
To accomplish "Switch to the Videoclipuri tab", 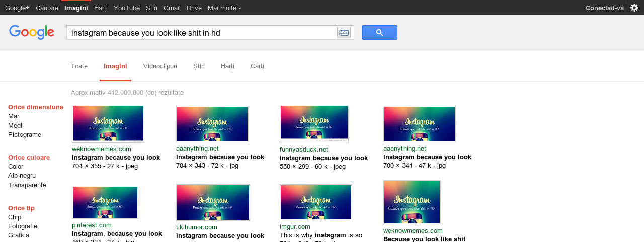I will coord(160,66).
